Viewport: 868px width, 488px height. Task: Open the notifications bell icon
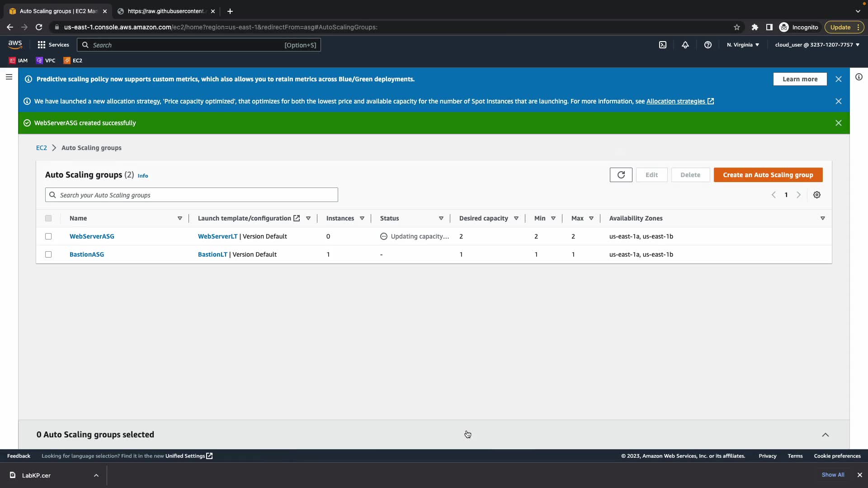pos(685,45)
